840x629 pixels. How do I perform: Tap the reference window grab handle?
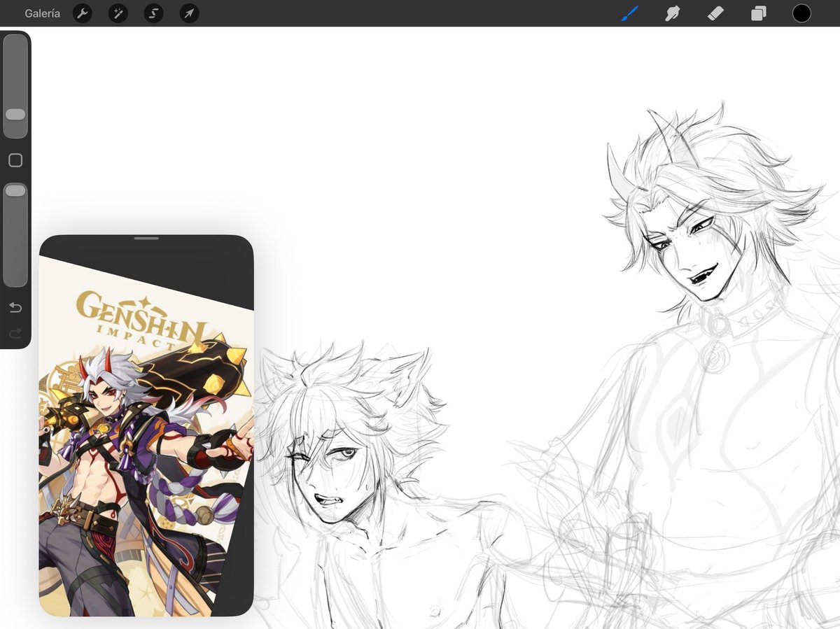tap(146, 239)
